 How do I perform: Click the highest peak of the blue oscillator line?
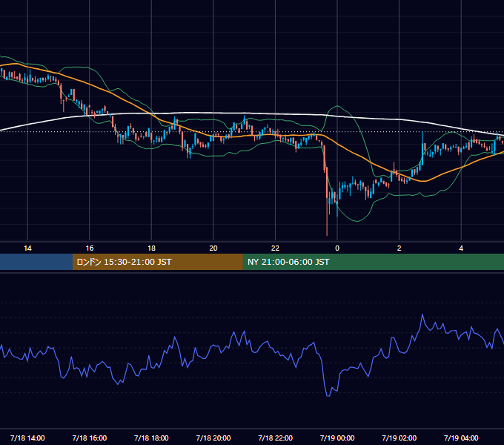422,315
